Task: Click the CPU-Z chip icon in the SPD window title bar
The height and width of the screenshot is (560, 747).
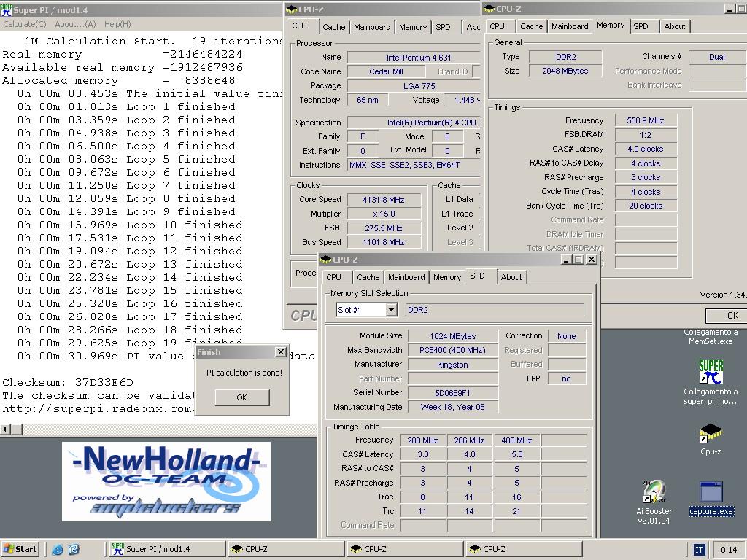Action: click(326, 259)
